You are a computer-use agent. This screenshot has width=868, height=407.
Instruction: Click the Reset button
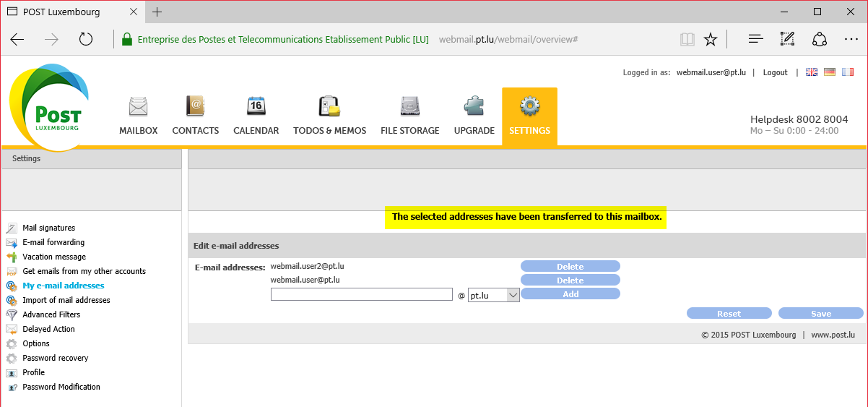[x=729, y=313]
